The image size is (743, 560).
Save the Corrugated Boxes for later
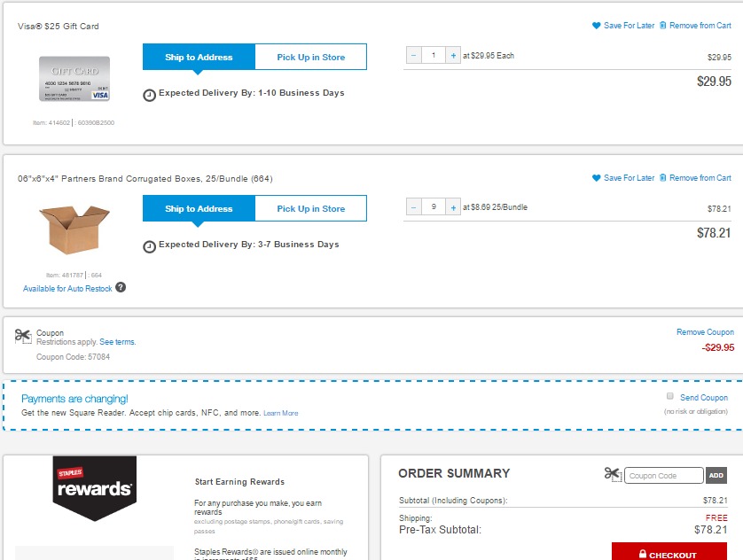point(629,178)
